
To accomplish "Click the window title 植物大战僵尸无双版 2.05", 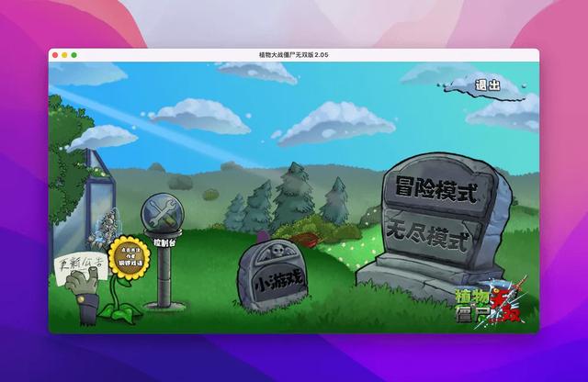I will pyautogui.click(x=294, y=55).
